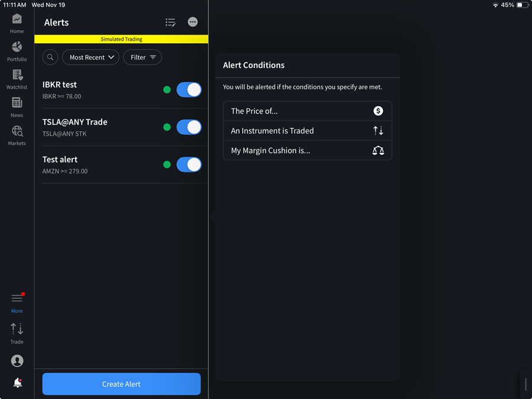The width and height of the screenshot is (532, 399).
Task: Click the list view icon beside the ellipsis
Action: (170, 22)
